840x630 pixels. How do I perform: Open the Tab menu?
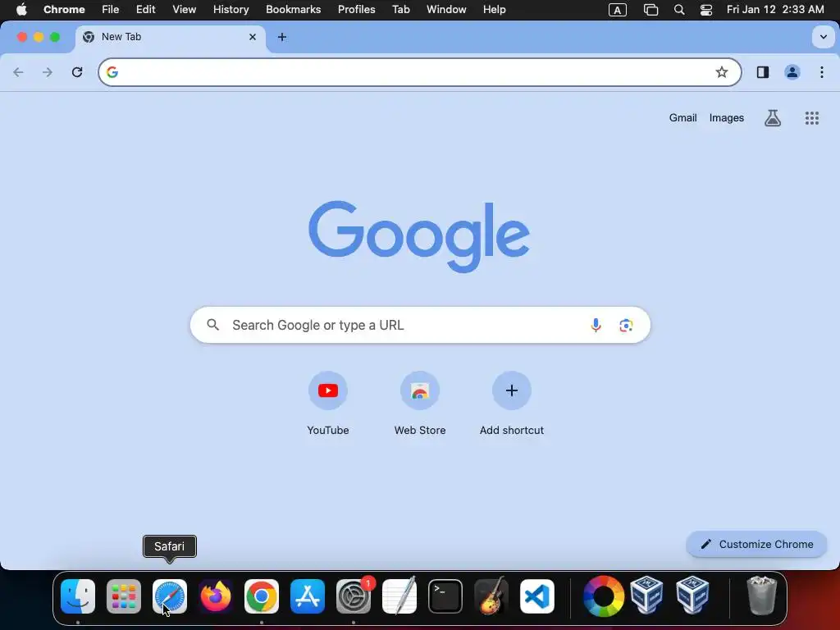pyautogui.click(x=400, y=10)
